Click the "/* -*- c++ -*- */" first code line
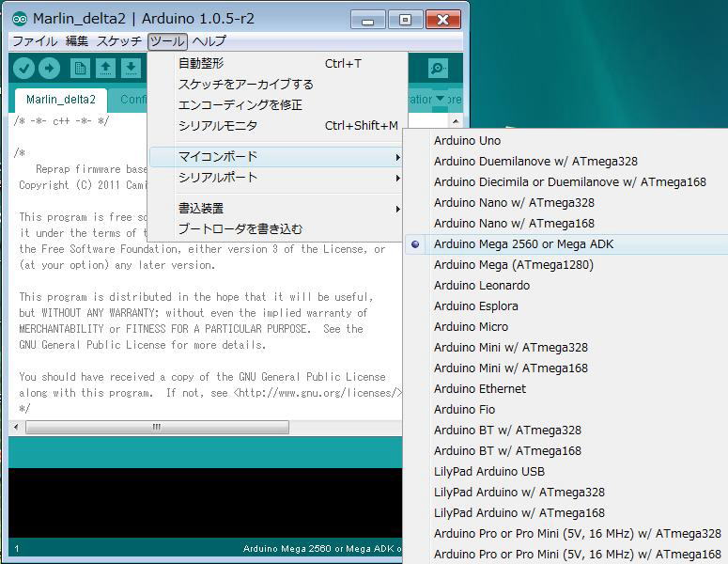Viewport: 728px width, 564px height. 61,121
